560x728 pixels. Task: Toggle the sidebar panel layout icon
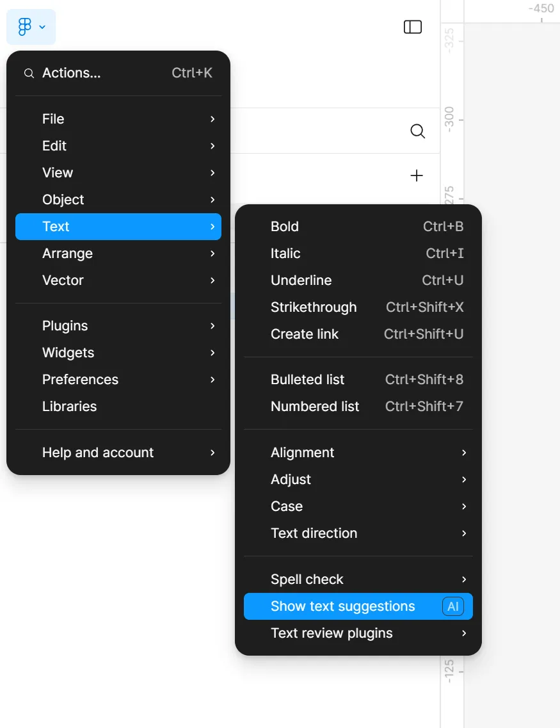pos(413,27)
